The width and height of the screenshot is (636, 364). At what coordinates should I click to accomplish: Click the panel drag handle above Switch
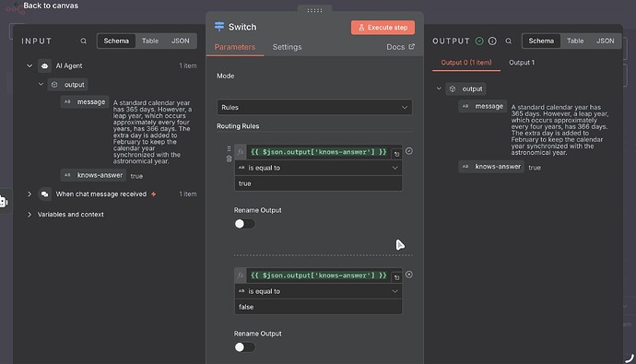314,10
